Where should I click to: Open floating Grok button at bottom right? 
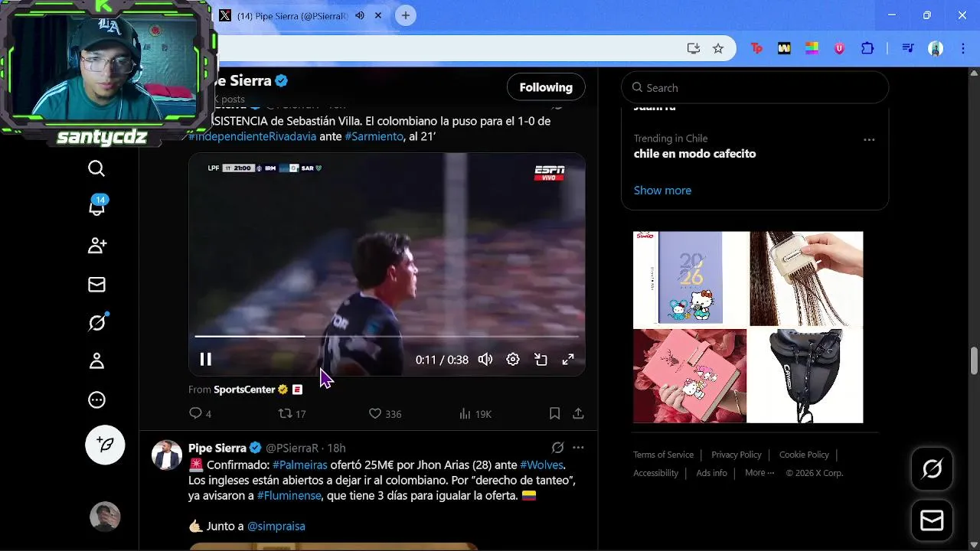coord(932,468)
